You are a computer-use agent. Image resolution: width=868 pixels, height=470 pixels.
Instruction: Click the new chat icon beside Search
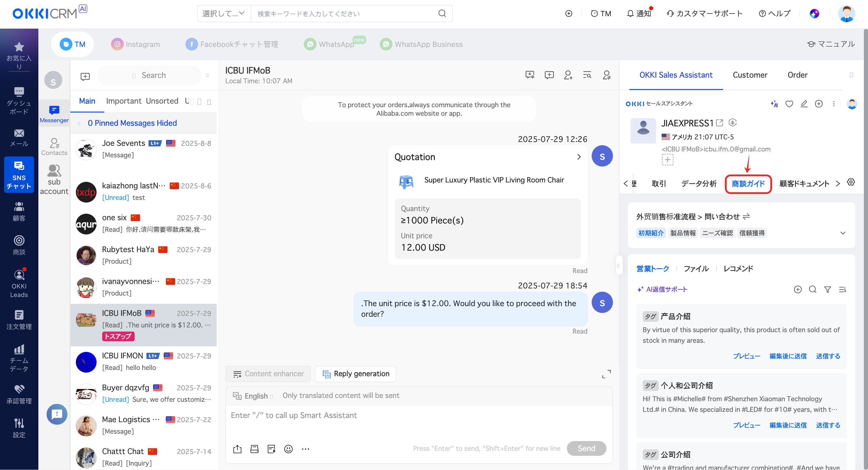tap(85, 76)
